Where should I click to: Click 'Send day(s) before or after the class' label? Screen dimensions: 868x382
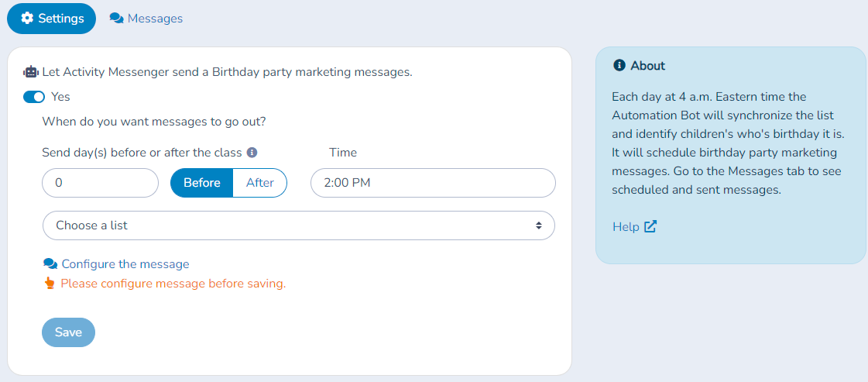[x=142, y=152]
